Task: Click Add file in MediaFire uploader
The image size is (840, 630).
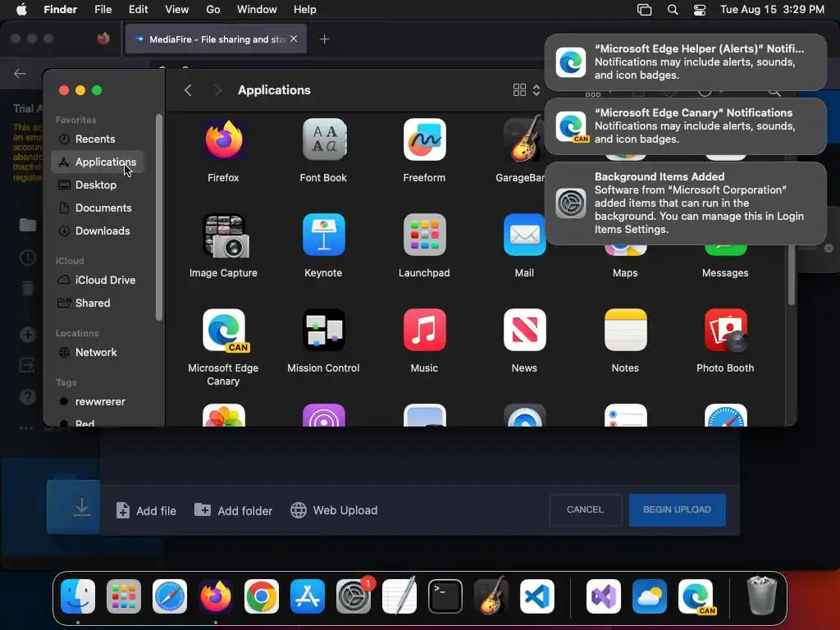Action: pyautogui.click(x=146, y=510)
